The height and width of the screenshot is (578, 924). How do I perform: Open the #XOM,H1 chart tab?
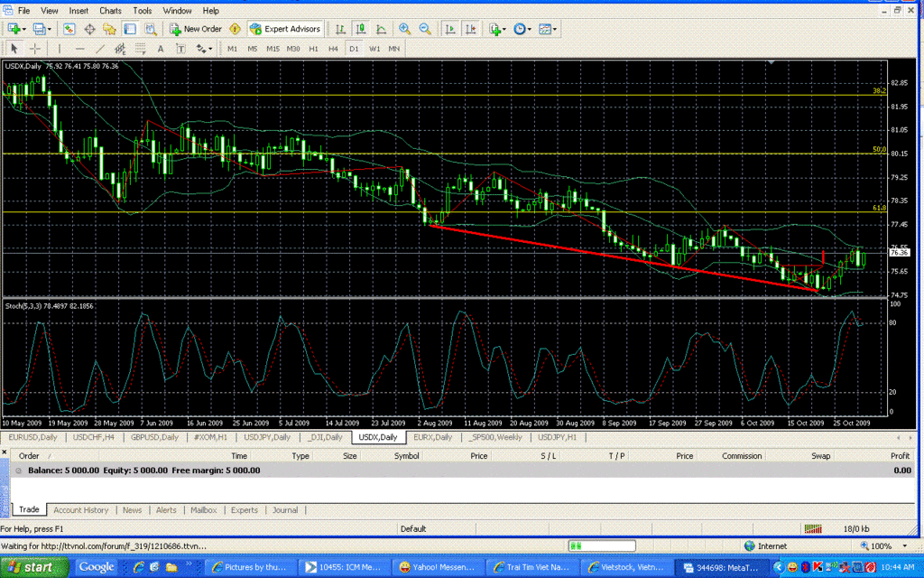coord(210,437)
